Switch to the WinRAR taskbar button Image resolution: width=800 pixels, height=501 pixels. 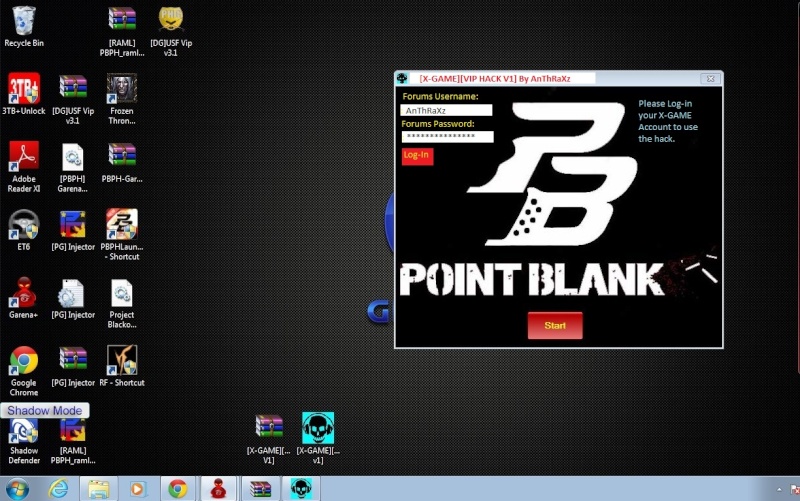260,489
